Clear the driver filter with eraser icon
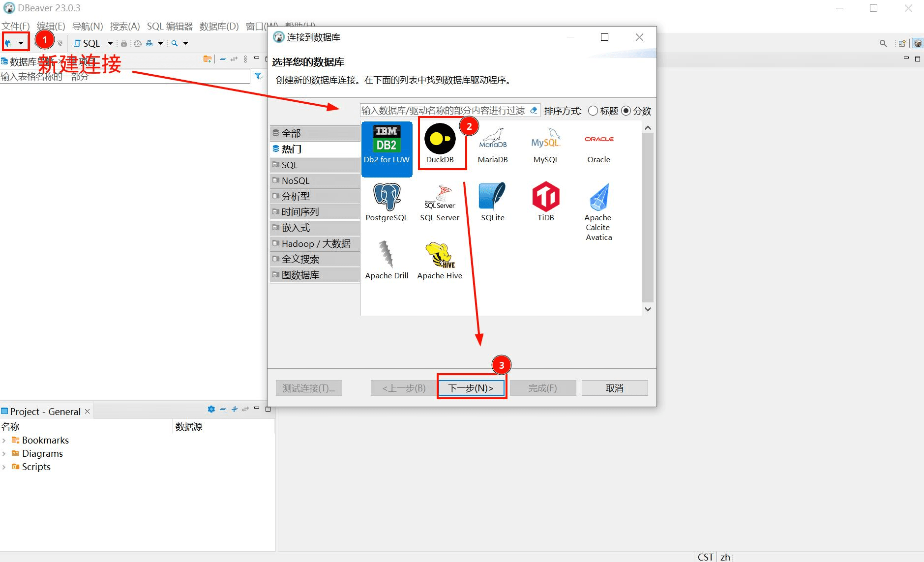This screenshot has height=562, width=924. pos(534,110)
